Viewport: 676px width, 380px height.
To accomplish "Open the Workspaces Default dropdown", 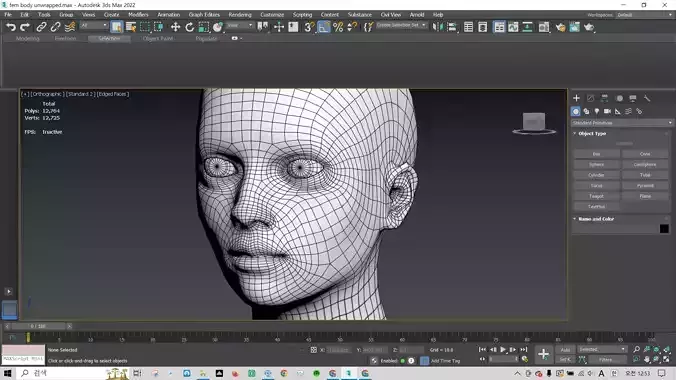I will click(644, 15).
